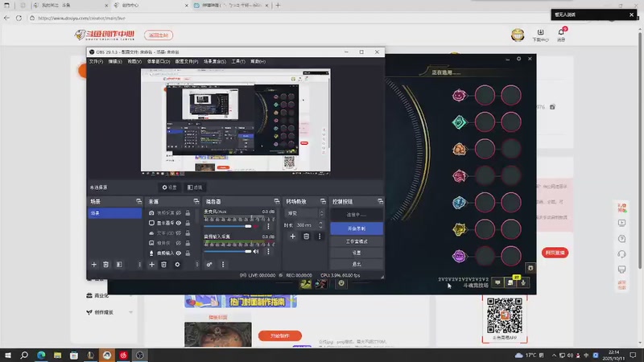644x362 pixels.
Task: Open the game client icon with the 22 badge
Action: [x=510, y=282]
